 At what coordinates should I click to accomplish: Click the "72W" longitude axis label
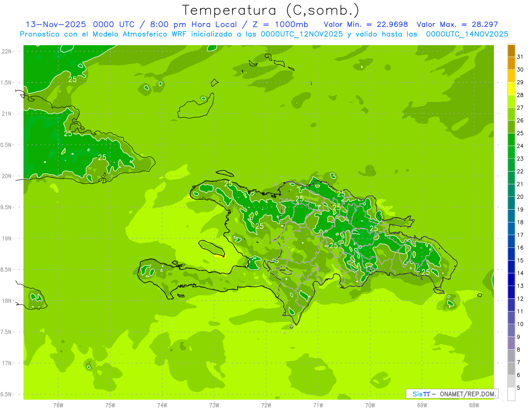(266, 405)
